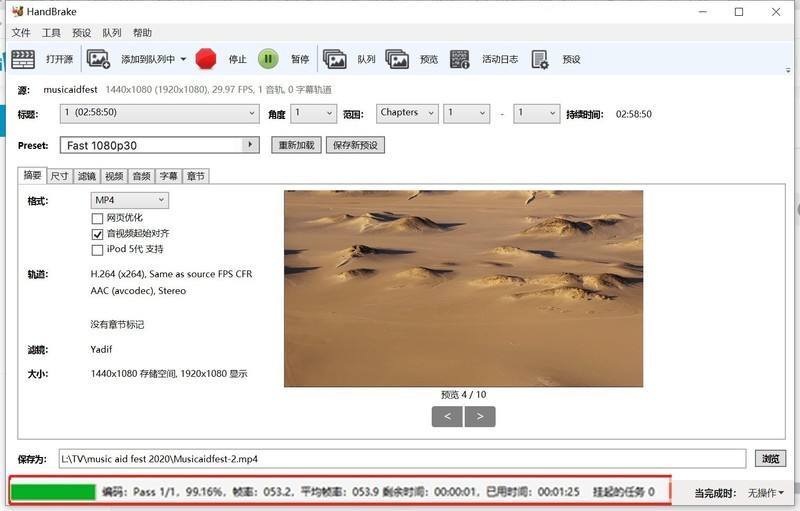Click the Presets gear-document icon
The image size is (800, 511).
[x=540, y=59]
